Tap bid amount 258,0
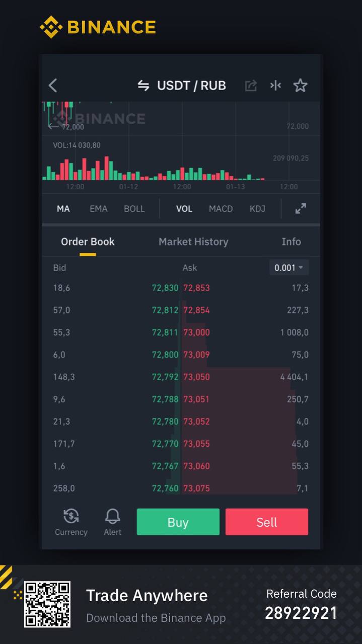Viewport: 362px width, 644px height. [x=64, y=488]
